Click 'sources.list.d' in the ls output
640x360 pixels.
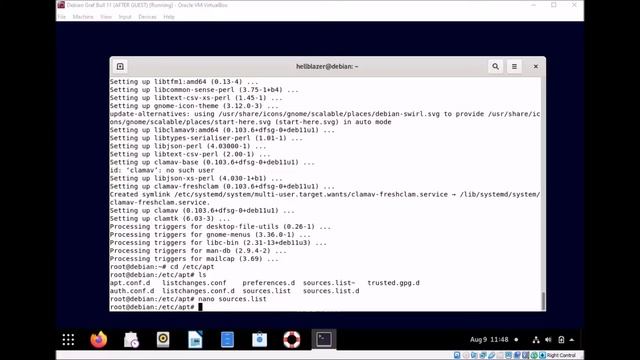point(331,291)
